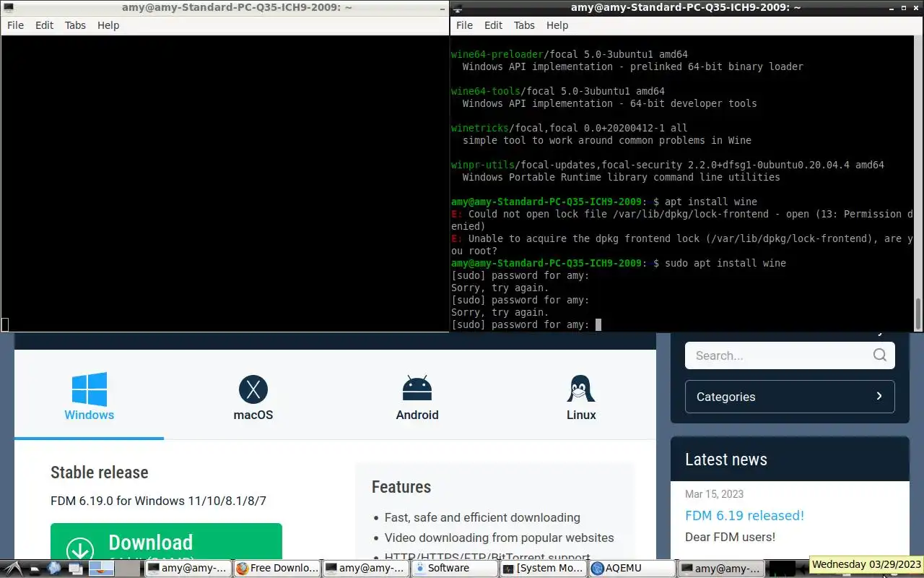Open the LXDE start menu bird icon
The height and width of the screenshot is (578, 924).
pyautogui.click(x=13, y=568)
